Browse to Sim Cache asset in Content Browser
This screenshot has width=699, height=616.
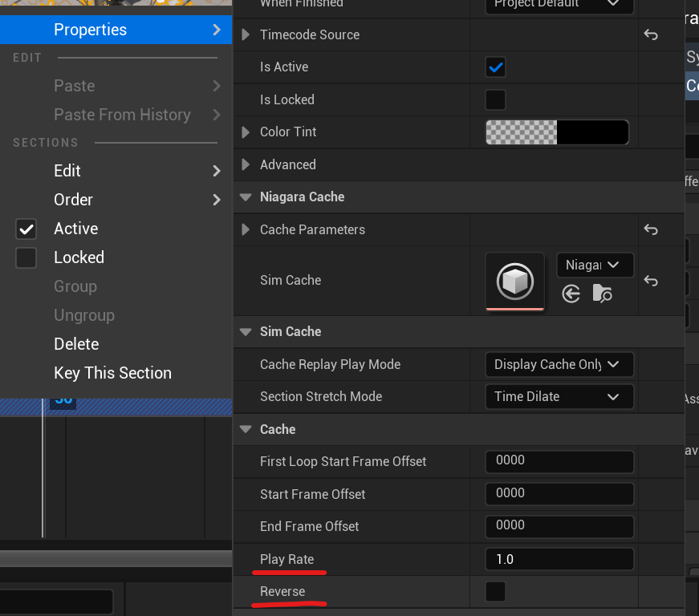(x=602, y=294)
